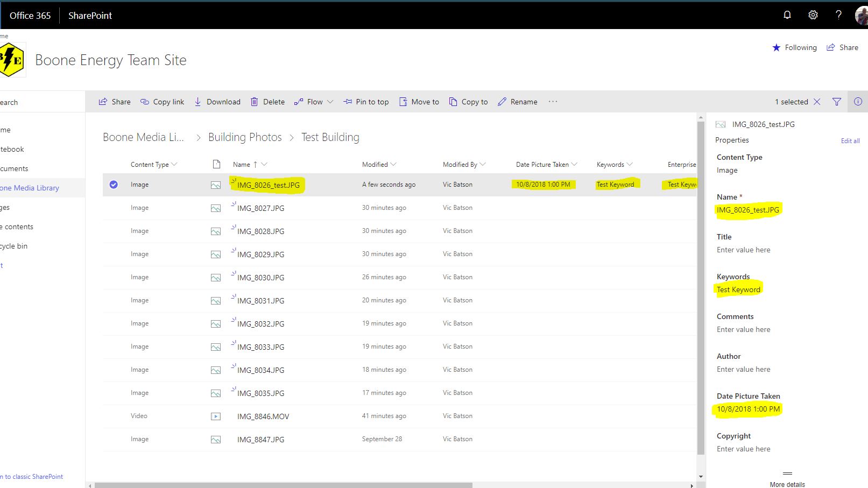Click the Title value field
This screenshot has width=868, height=488.
point(744,250)
